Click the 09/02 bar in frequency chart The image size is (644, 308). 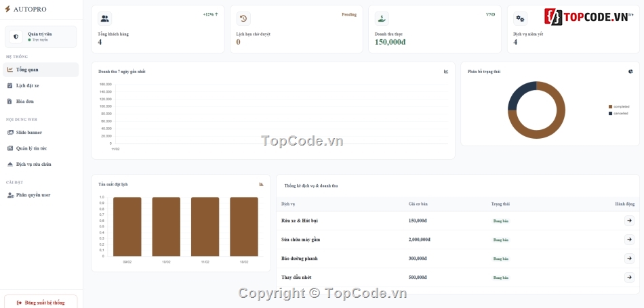(127, 227)
